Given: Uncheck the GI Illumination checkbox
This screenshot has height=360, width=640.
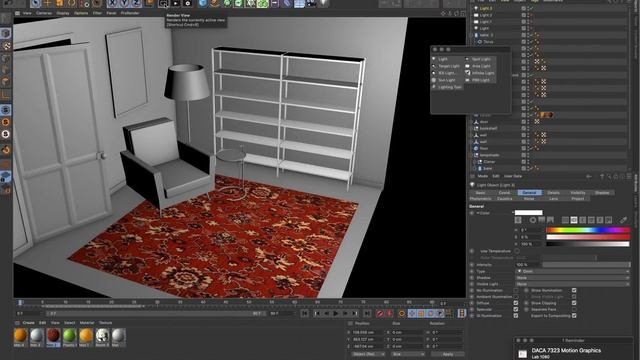Looking at the screenshot, I should click(x=516, y=316).
